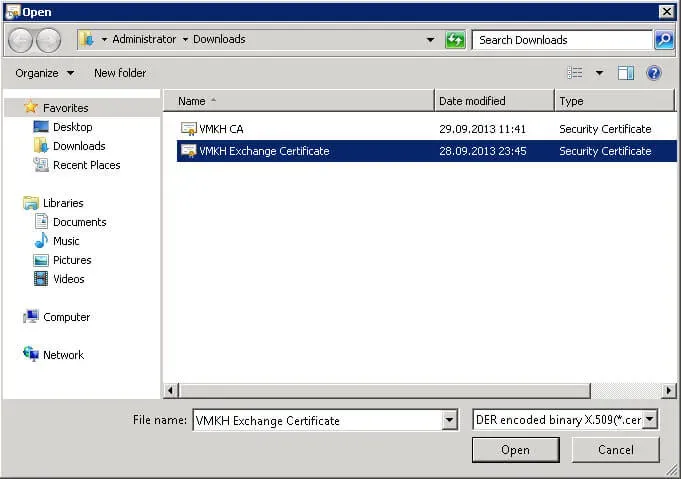The width and height of the screenshot is (681, 479).
Task: Click the Libraries icon
Action: (x=31, y=203)
